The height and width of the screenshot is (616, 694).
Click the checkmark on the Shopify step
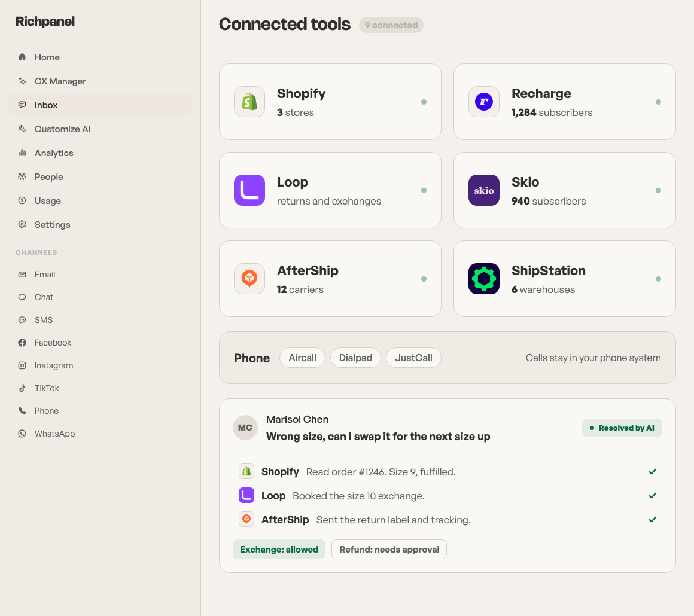652,472
